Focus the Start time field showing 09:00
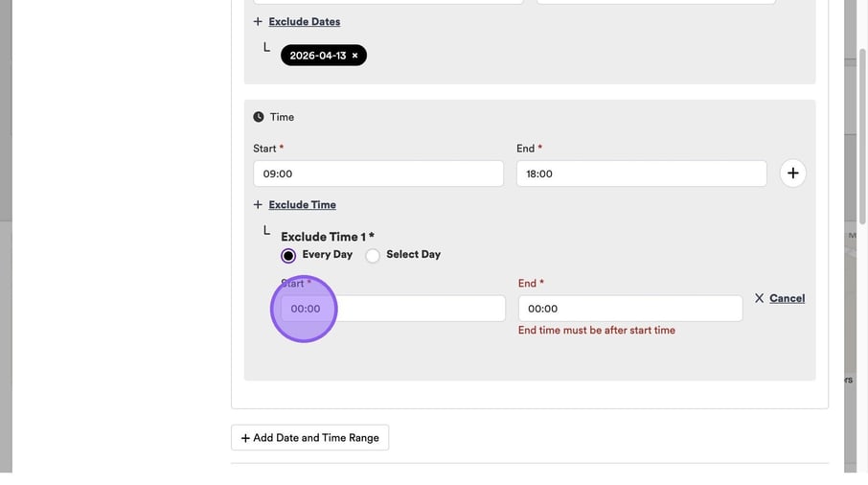 tap(377, 173)
